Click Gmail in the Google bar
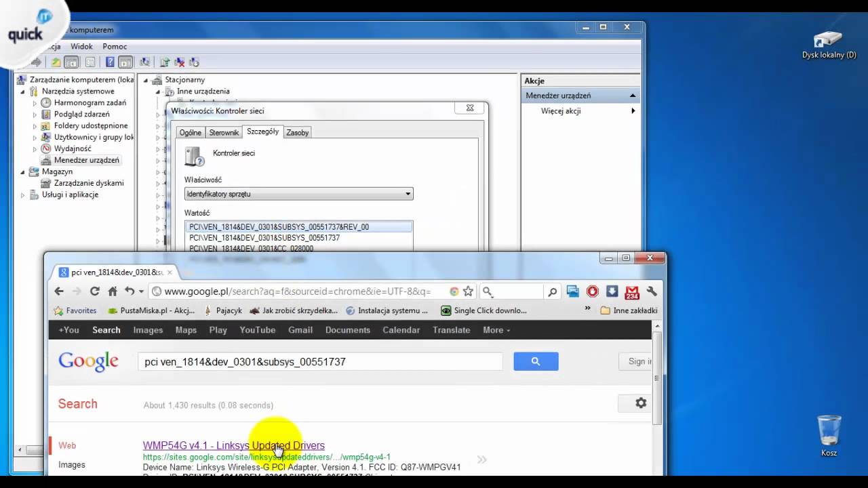 pyautogui.click(x=300, y=330)
